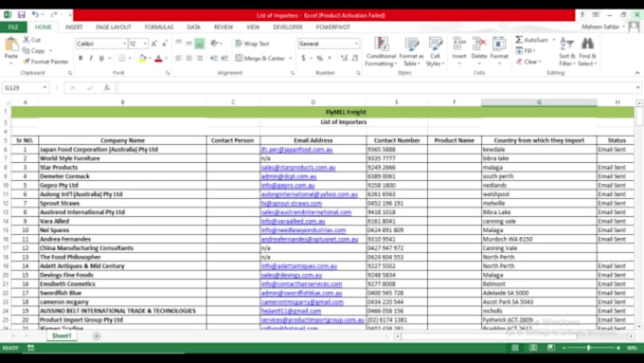The width and height of the screenshot is (644, 363).
Task: Open Format as Table icon
Action: point(411,44)
